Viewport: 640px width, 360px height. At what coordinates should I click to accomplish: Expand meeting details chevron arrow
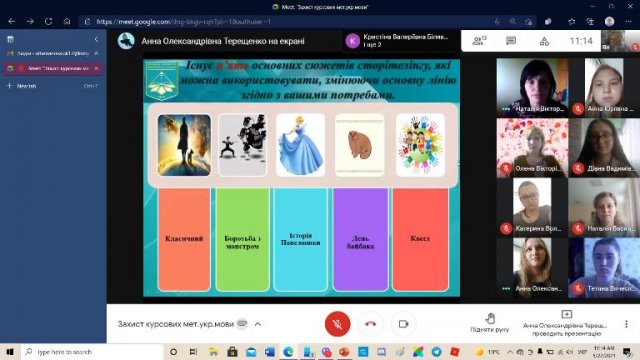click(x=258, y=324)
